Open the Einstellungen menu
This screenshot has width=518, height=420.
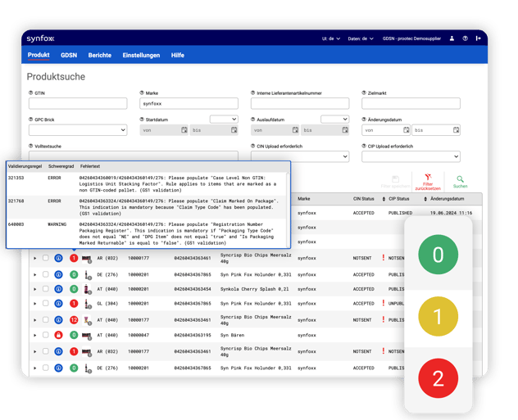pyautogui.click(x=141, y=55)
